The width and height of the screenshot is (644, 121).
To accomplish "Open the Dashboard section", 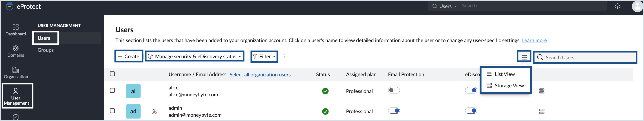I will [x=15, y=30].
